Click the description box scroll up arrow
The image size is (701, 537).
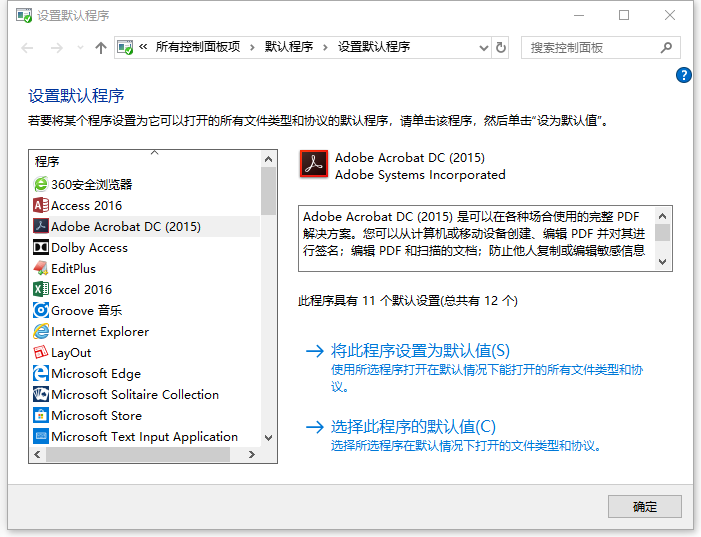663,216
